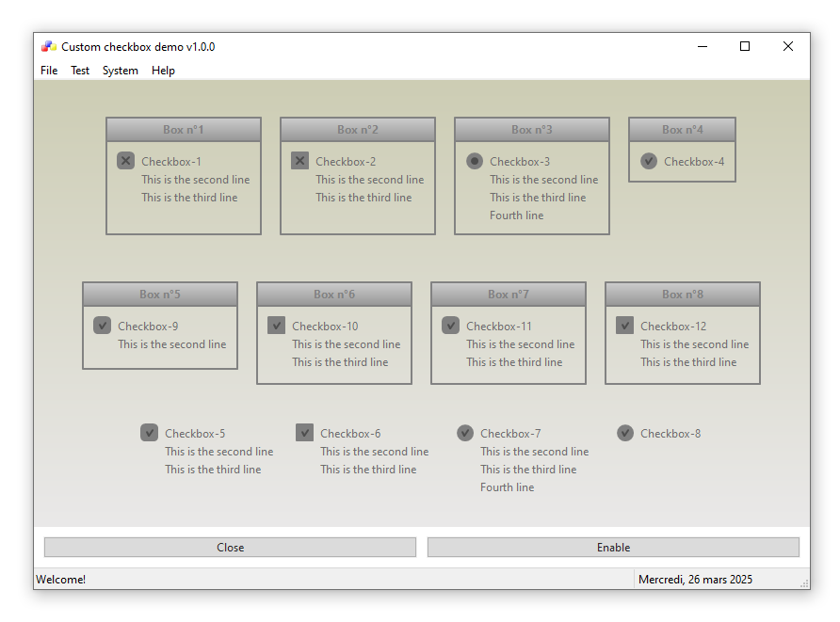Select the Checkbox-3 radio button
The width and height of the screenshot is (840, 622).
pyautogui.click(x=475, y=161)
